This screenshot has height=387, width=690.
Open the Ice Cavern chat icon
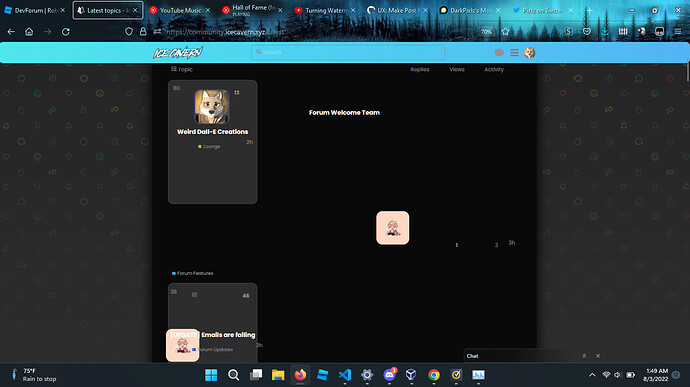point(499,53)
